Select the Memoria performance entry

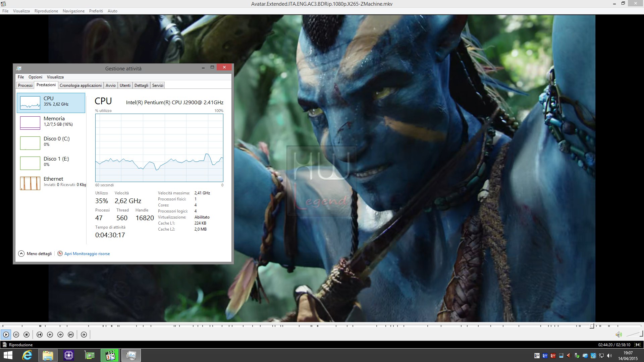tap(51, 123)
